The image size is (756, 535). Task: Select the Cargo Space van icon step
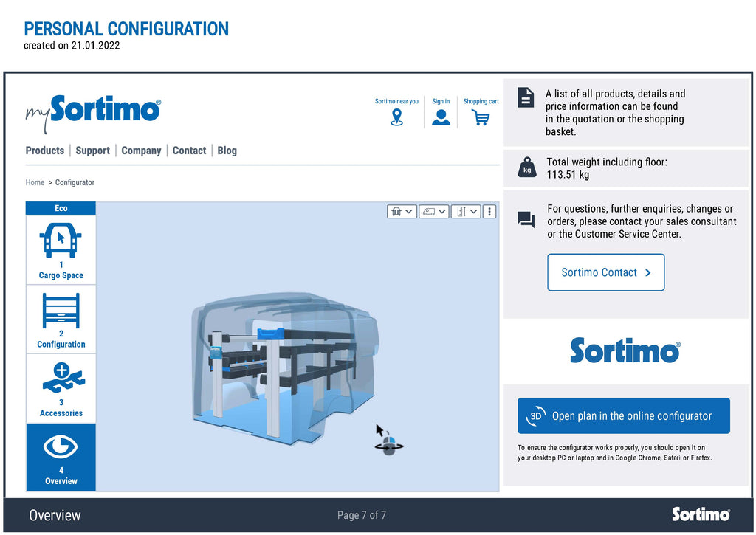tap(61, 240)
